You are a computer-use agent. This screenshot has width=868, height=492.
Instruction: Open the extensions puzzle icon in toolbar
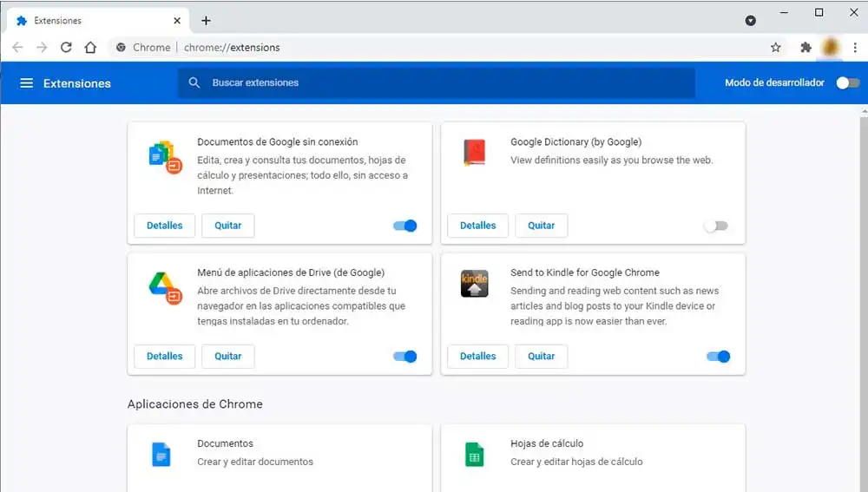[x=806, y=48]
